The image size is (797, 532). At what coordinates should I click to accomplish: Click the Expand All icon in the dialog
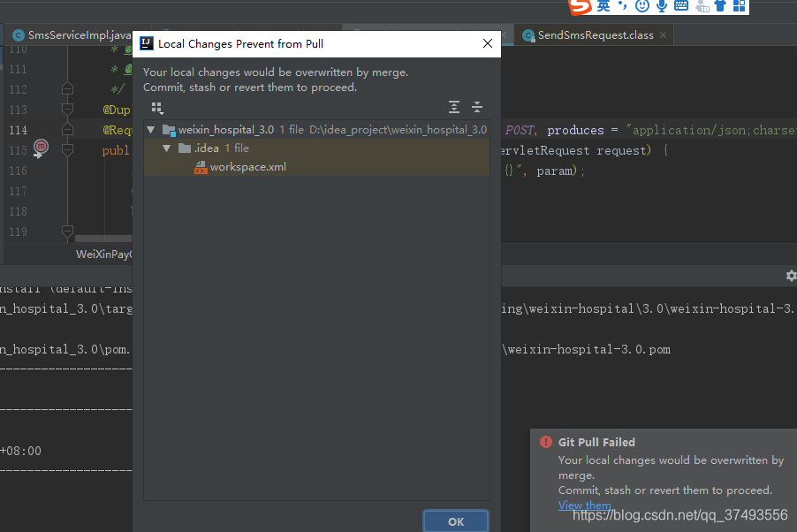[454, 107]
